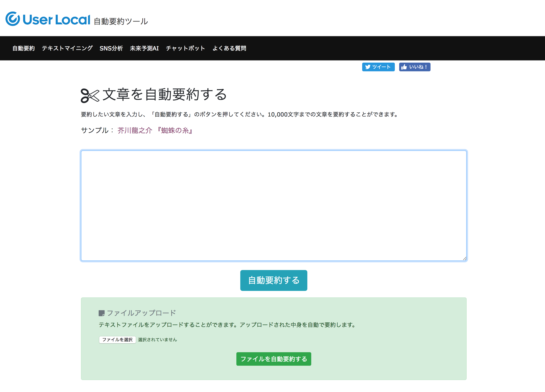
Task: Open the 未来予測AI section
Action: pyautogui.click(x=144, y=48)
